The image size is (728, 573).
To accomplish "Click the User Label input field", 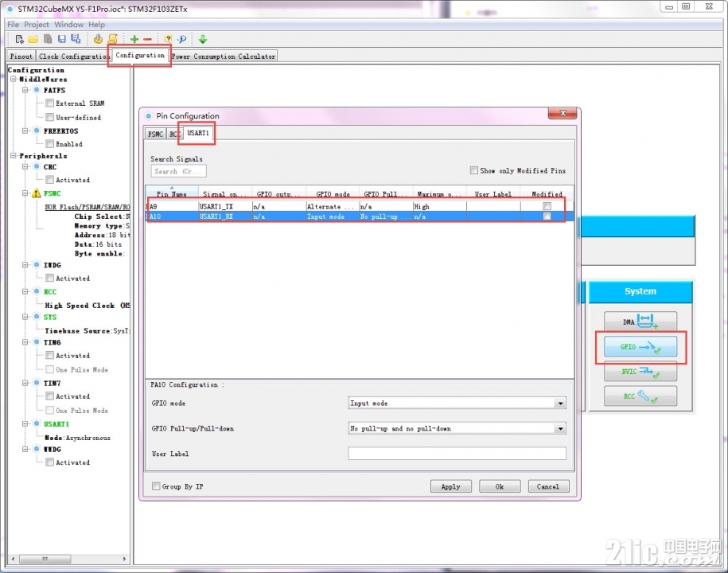I will pos(457,453).
